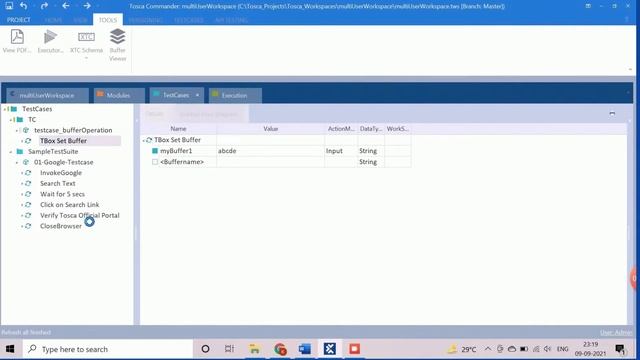The width and height of the screenshot is (640, 360).
Task: Sort by the Value column header
Action: pos(270,129)
